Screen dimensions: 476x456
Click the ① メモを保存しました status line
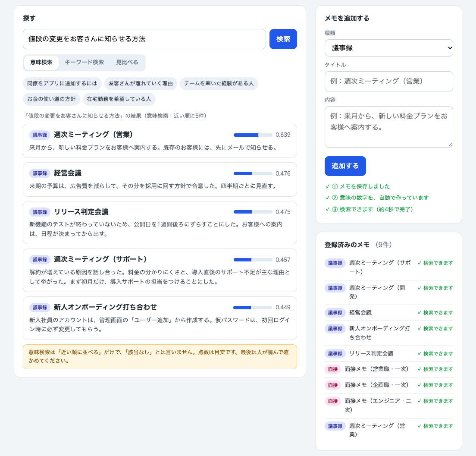pos(357,186)
